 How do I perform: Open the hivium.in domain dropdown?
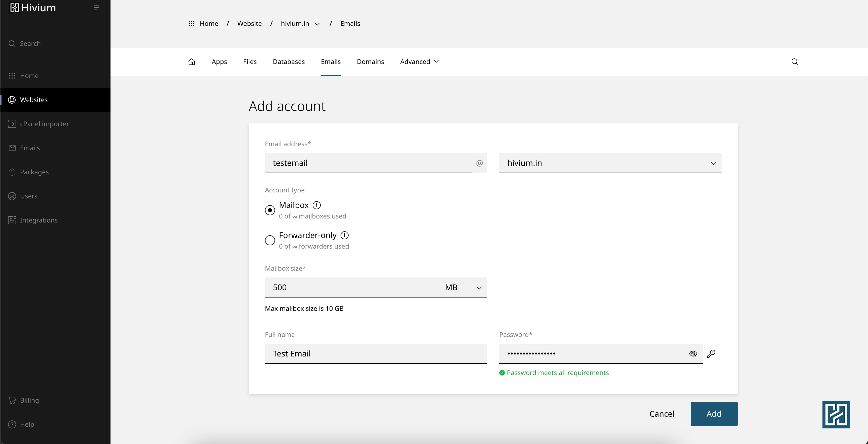[x=610, y=163]
